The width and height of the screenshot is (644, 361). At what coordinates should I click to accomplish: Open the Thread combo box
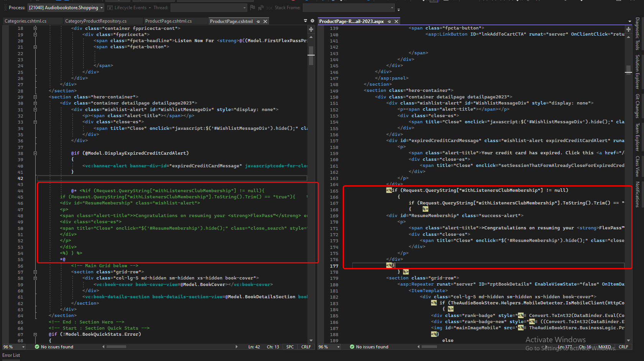point(209,8)
